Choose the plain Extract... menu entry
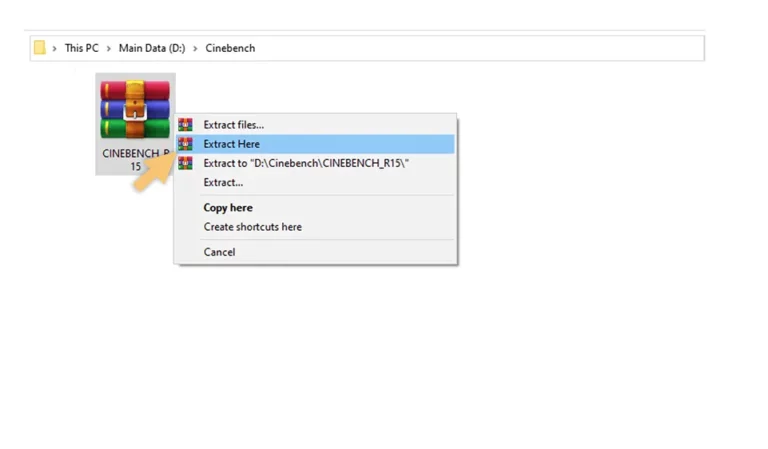This screenshot has height=449, width=768. click(315, 182)
